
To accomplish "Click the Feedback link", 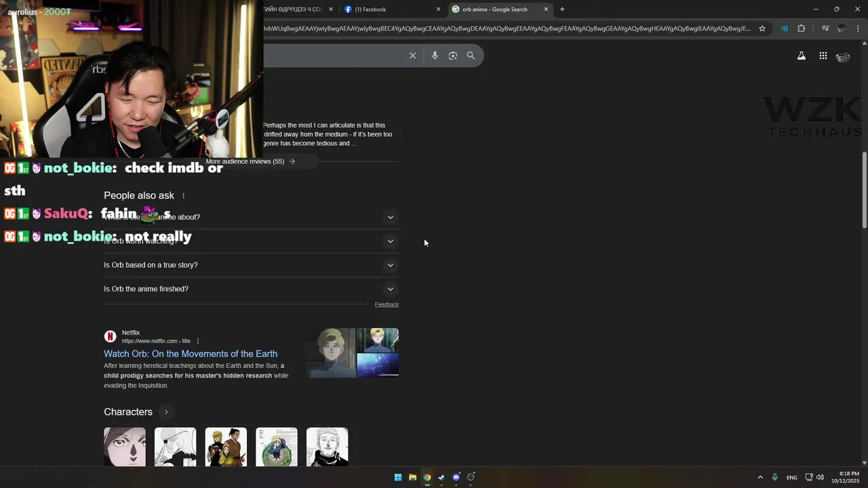I will (x=387, y=304).
